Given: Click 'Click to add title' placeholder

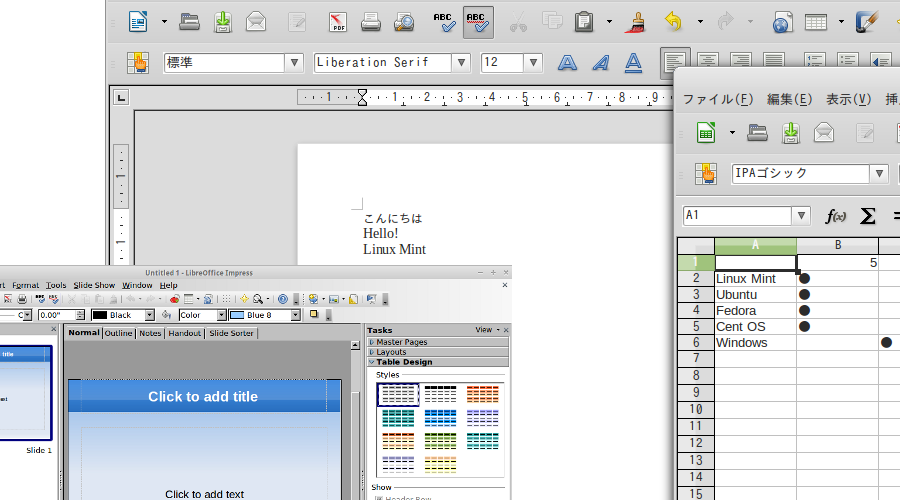Looking at the screenshot, I should pyautogui.click(x=203, y=397).
